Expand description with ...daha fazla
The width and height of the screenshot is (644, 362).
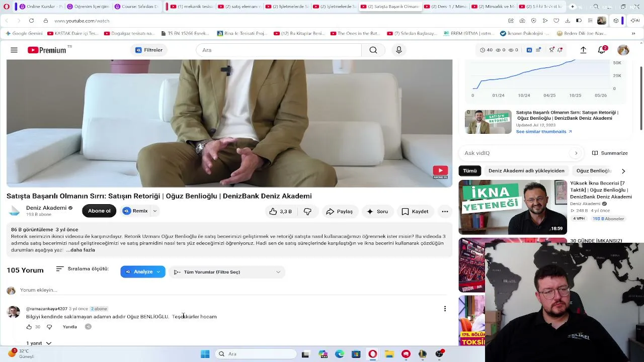(80, 250)
